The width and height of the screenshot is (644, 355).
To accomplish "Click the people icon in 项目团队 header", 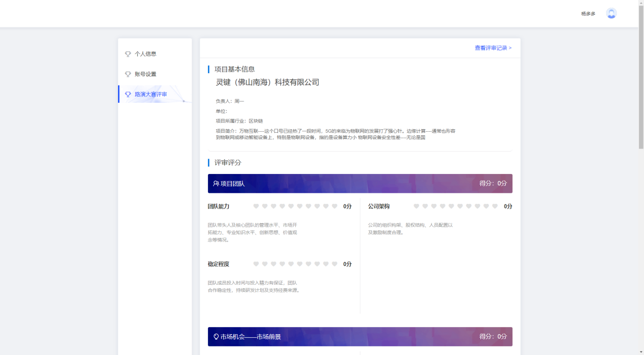I will click(x=216, y=184).
